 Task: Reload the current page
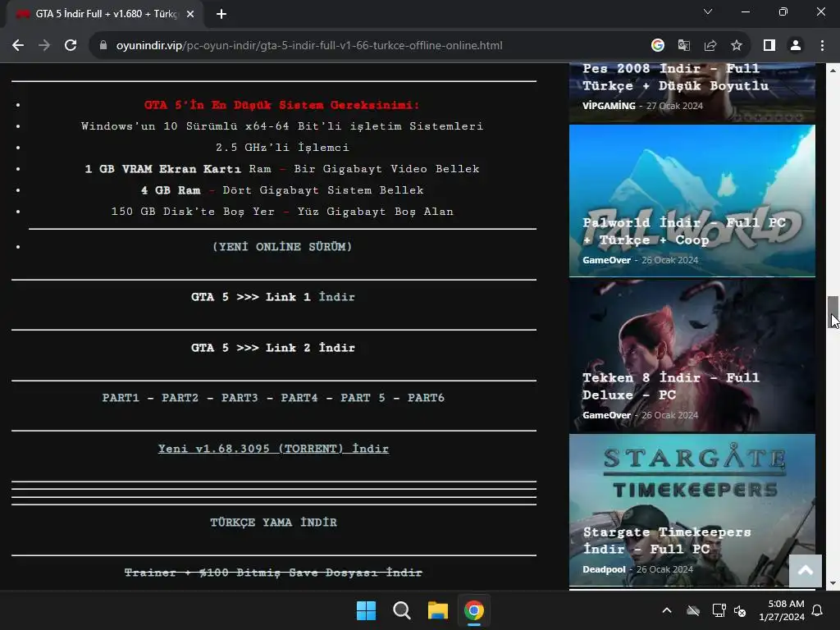coord(71,46)
